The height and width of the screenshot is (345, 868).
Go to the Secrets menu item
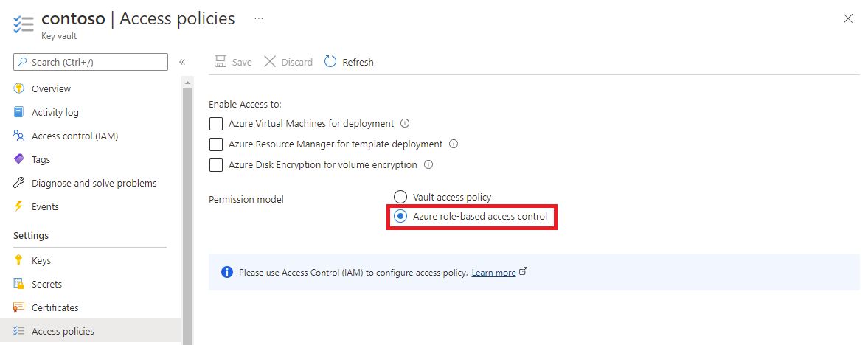coord(46,284)
